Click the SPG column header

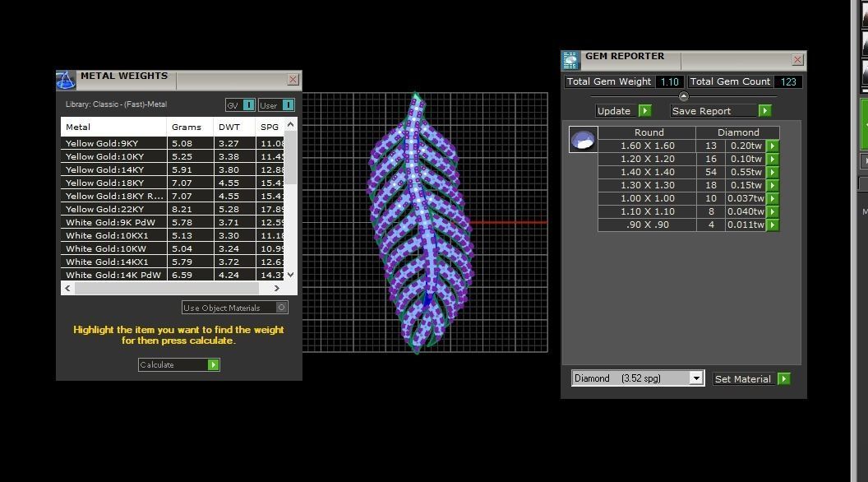pyautogui.click(x=270, y=127)
